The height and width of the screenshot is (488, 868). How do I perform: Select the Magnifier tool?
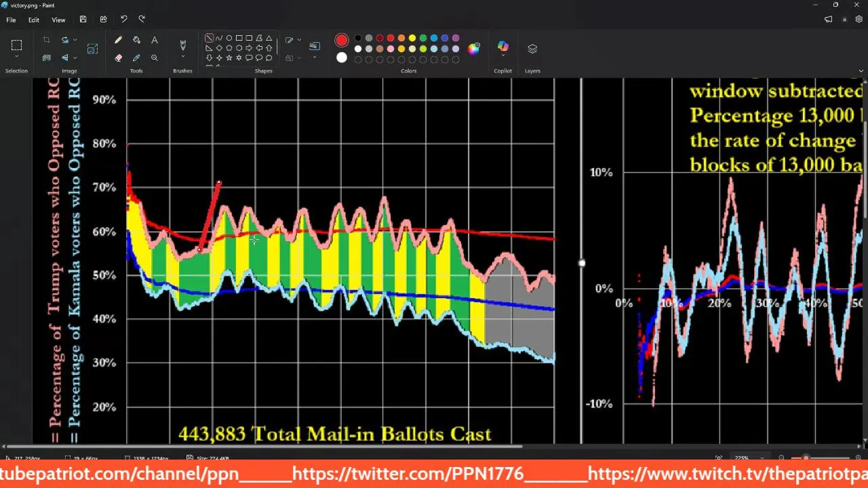(154, 58)
